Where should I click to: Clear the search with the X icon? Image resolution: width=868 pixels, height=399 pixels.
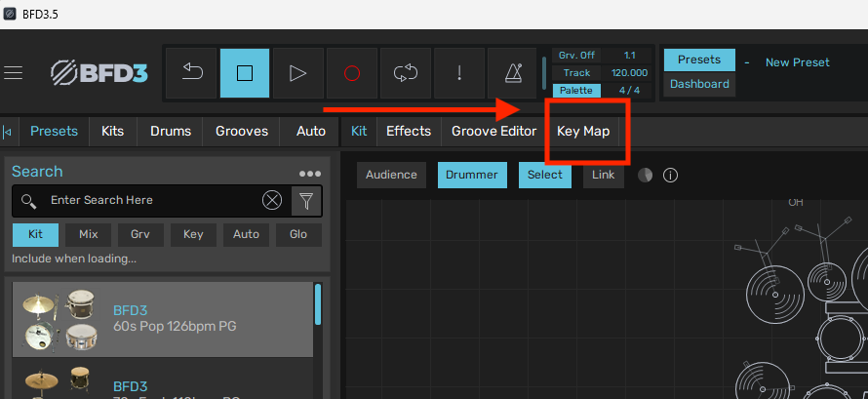click(272, 200)
